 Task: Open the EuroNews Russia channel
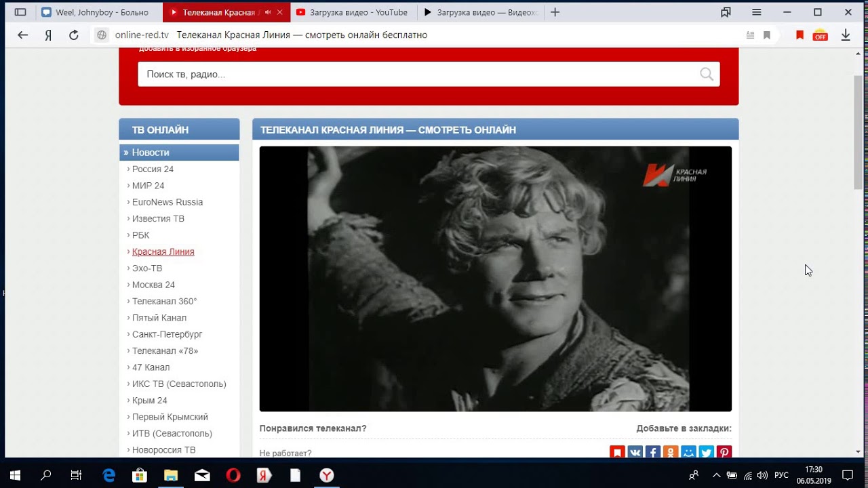click(167, 202)
